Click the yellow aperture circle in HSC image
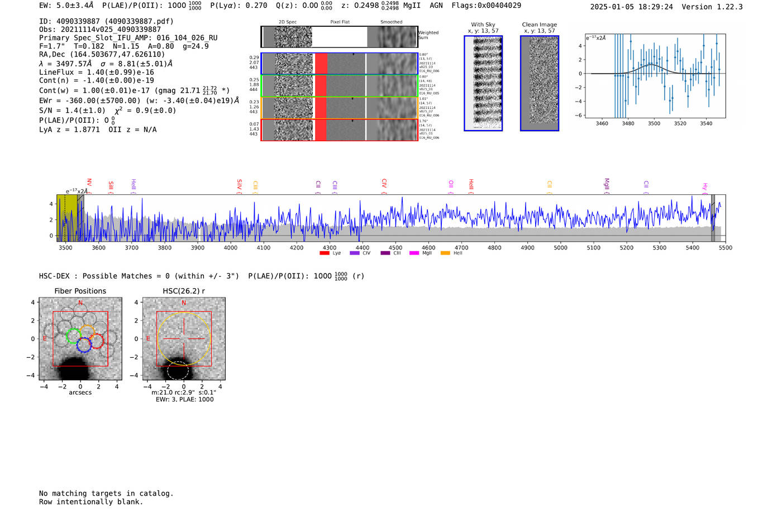Viewport: 782px width, 532px height. [x=184, y=339]
